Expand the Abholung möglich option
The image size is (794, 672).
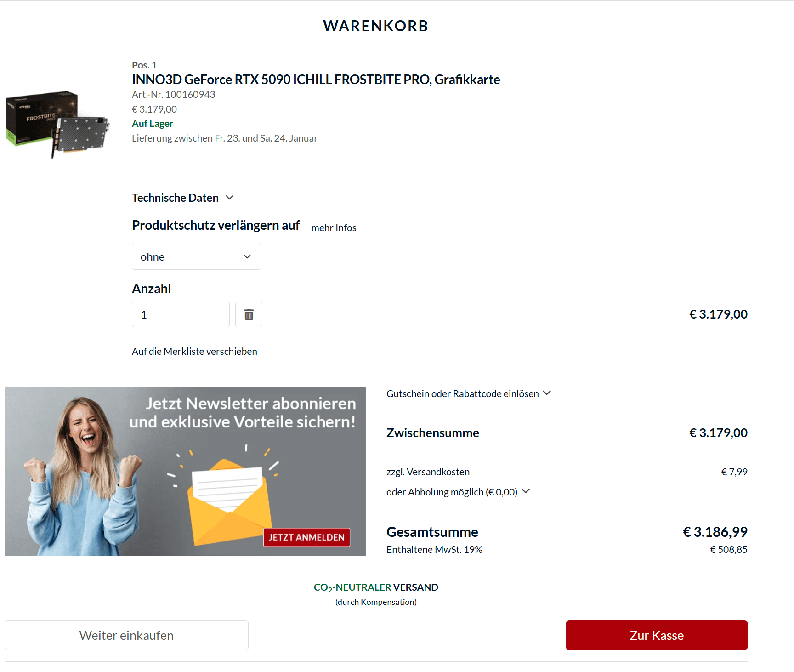458,492
